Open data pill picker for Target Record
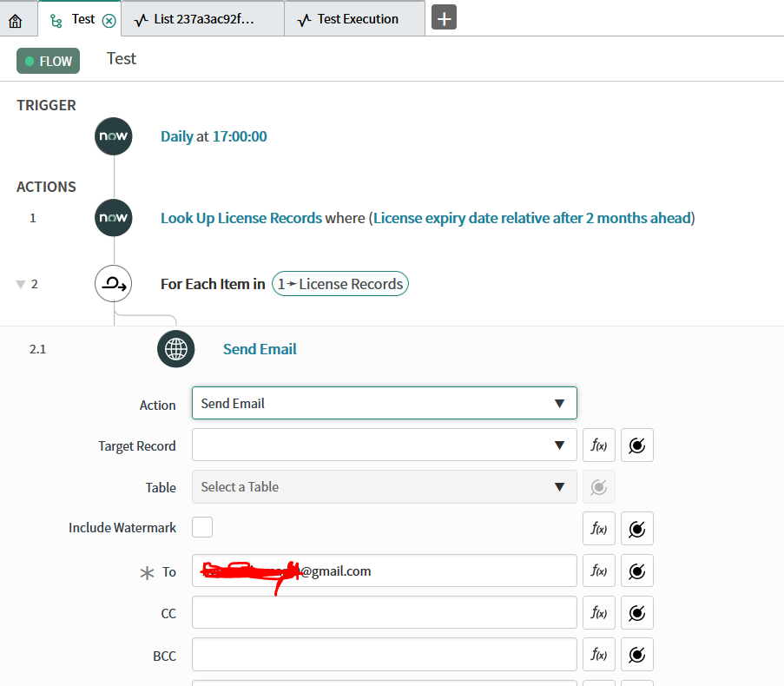The width and height of the screenshot is (784, 686). 637,445
